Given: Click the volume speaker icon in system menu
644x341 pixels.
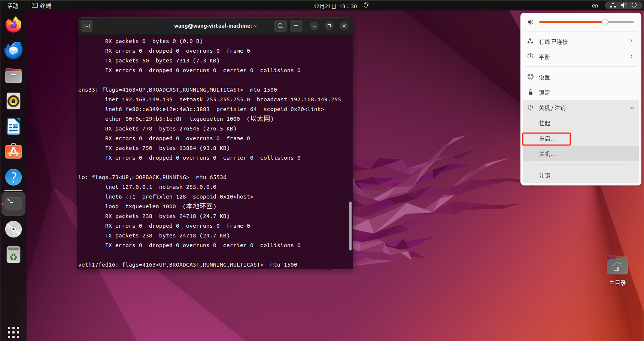Looking at the screenshot, I should 531,22.
